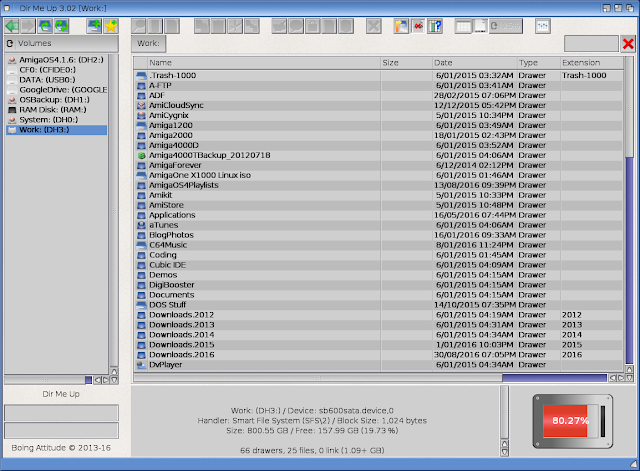Click the Work: path button
The height and width of the screenshot is (471, 640).
pos(148,43)
